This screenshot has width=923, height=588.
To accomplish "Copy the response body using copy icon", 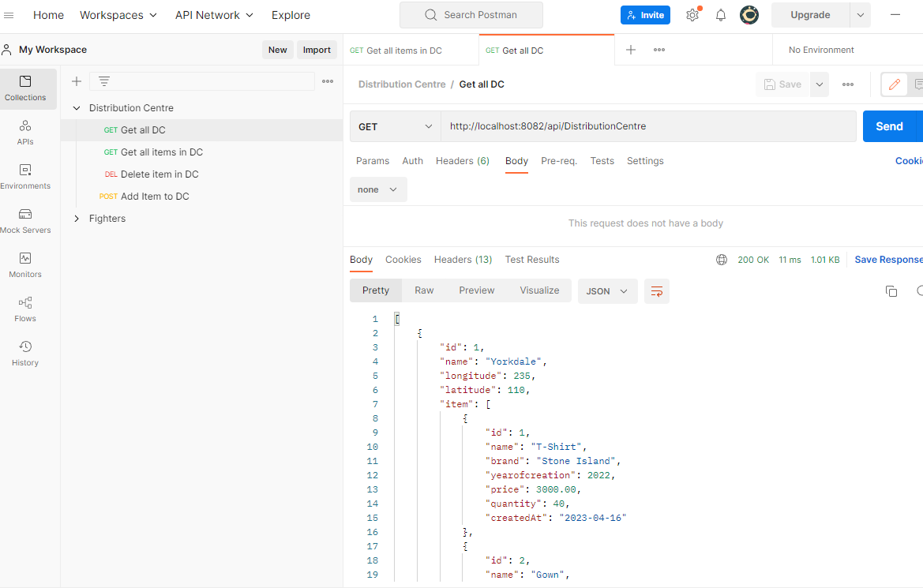I will [891, 290].
